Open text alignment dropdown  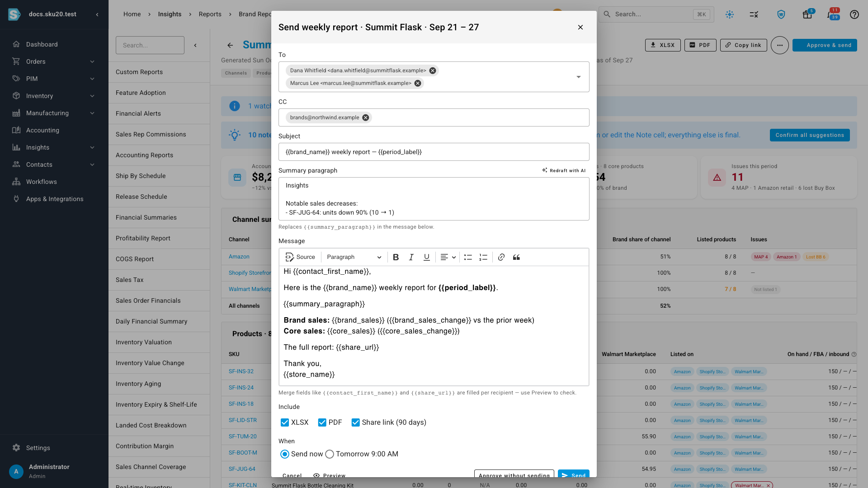(448, 257)
